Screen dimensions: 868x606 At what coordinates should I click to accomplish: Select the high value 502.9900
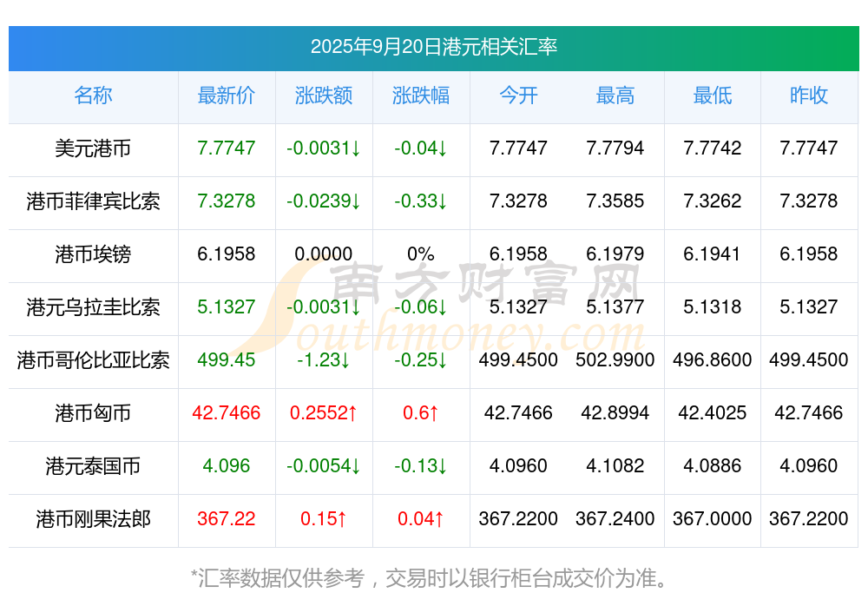615,360
